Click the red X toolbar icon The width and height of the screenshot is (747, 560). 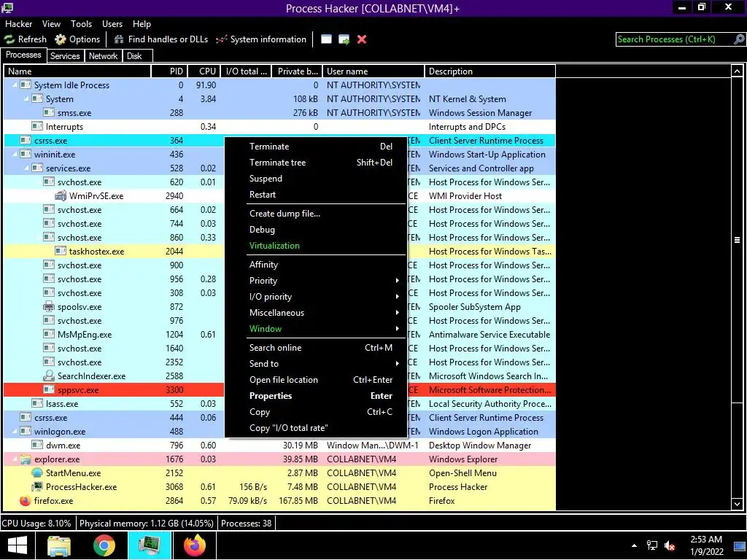pyautogui.click(x=362, y=39)
